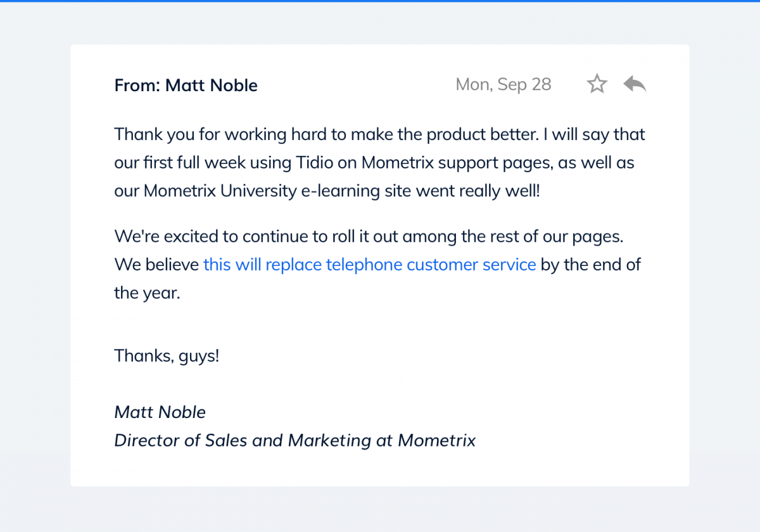Image resolution: width=760 pixels, height=532 pixels.
Task: Click the blue bar along the top edge
Action: click(x=380, y=1)
